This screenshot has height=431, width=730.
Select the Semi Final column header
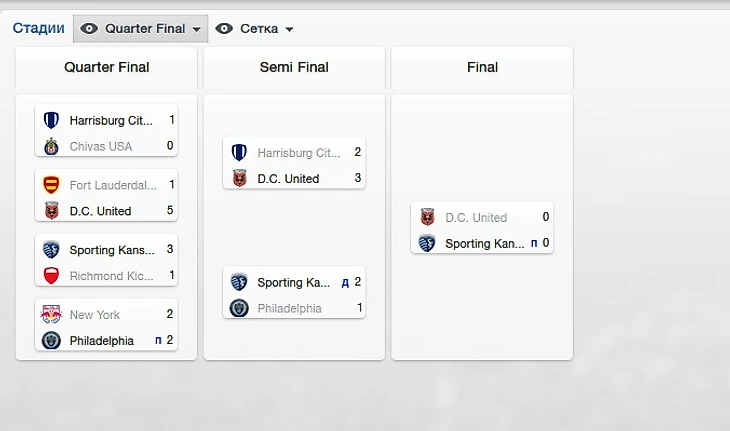point(294,67)
